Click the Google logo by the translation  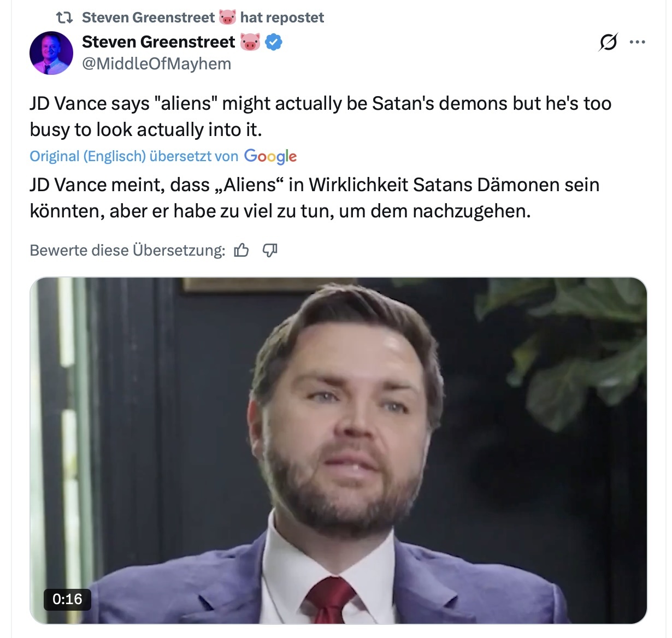pos(270,157)
